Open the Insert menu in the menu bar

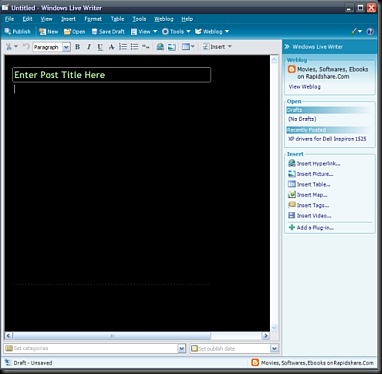(68, 19)
